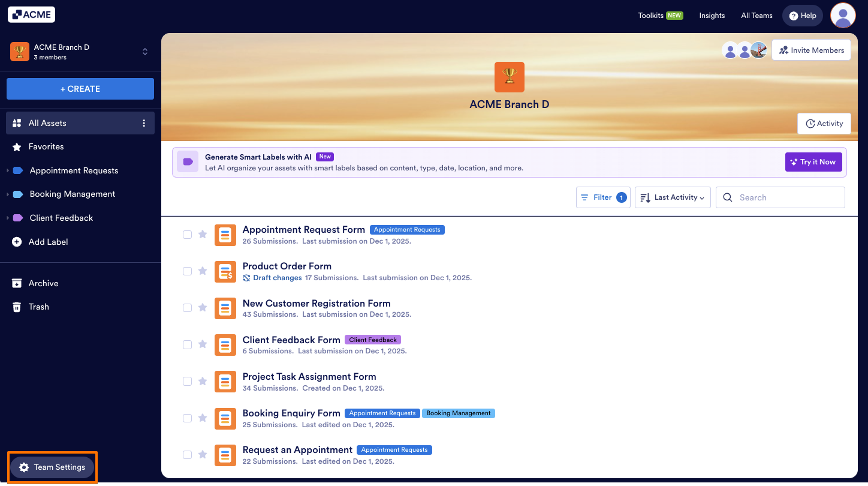Select the New Customer Registration Form checkbox
Image resolution: width=868 pixels, height=486 pixels.
tap(187, 308)
